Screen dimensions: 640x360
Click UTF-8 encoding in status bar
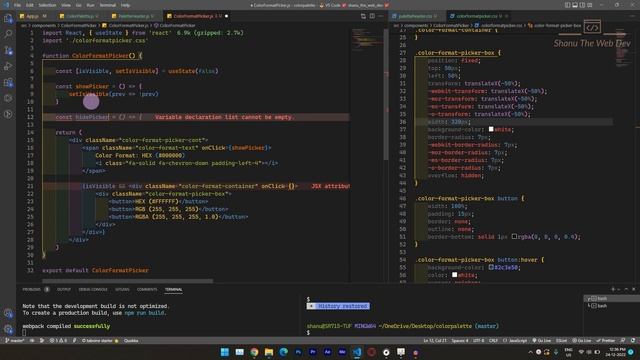(x=478, y=340)
